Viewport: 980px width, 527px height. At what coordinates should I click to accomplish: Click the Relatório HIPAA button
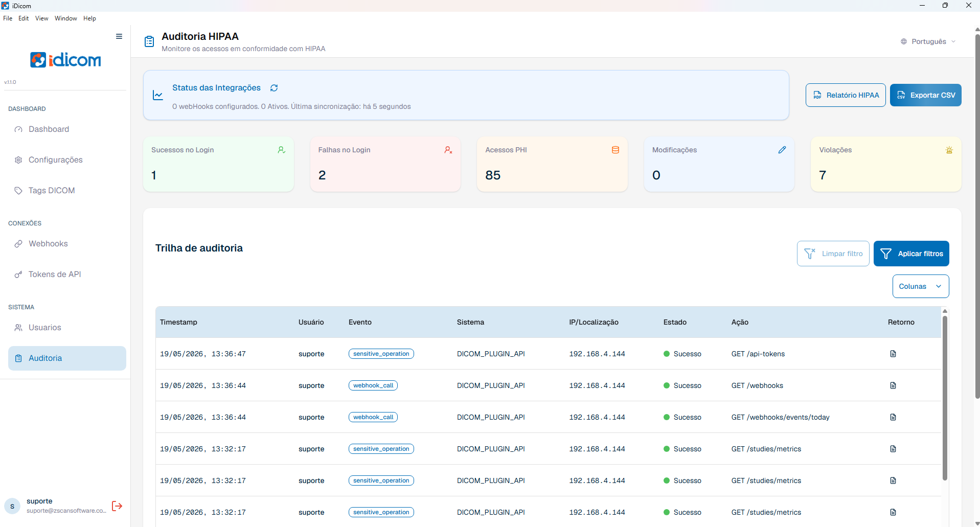pos(846,95)
